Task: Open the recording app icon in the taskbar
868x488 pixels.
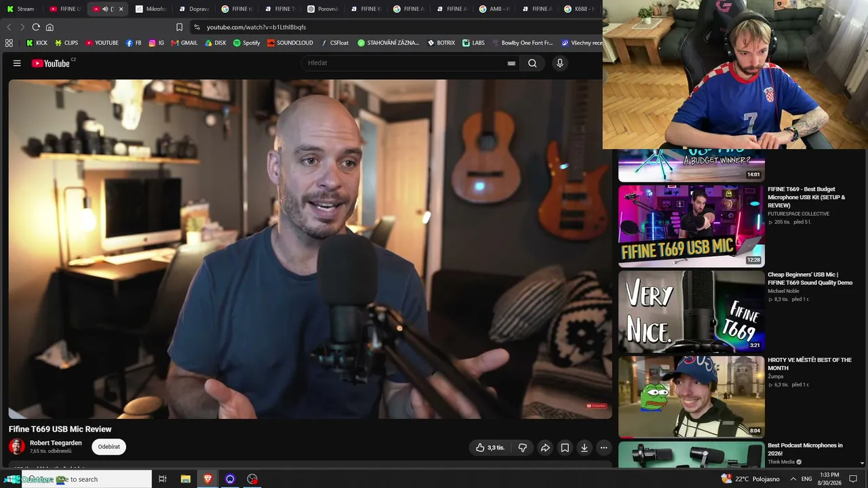Action: pyautogui.click(x=252, y=479)
